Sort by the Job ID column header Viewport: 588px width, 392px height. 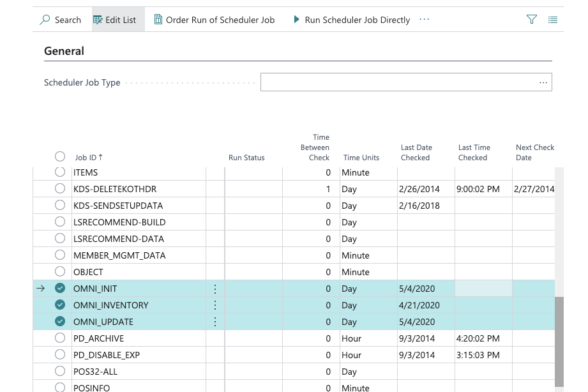point(88,157)
